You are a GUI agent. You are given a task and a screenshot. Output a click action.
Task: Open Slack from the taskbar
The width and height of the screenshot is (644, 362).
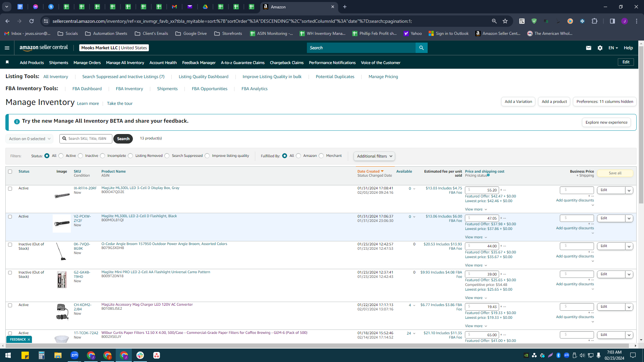pos(140,355)
